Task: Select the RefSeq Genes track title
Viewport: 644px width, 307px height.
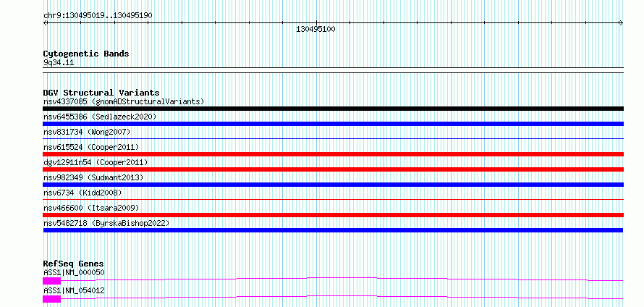Action: click(73, 264)
